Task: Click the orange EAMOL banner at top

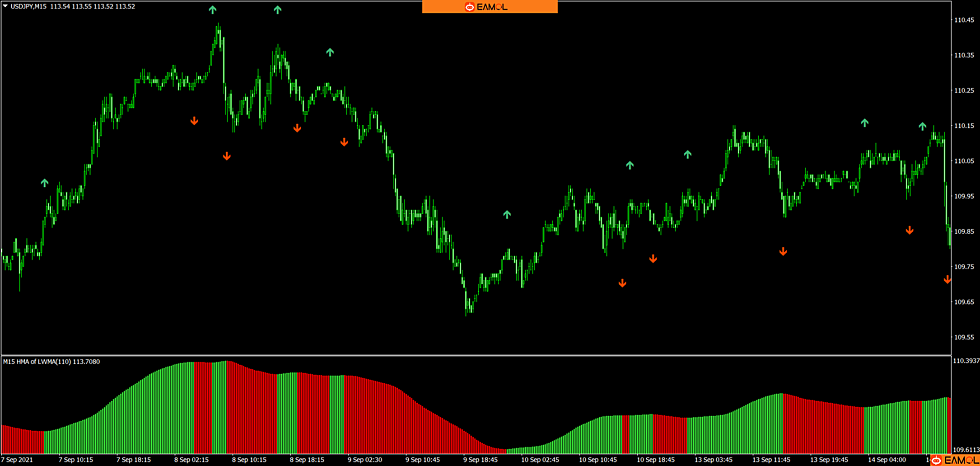Action: click(490, 7)
